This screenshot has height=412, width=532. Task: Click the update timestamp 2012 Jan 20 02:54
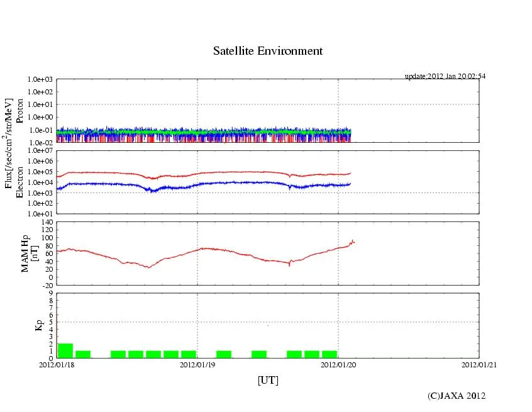tap(445, 76)
